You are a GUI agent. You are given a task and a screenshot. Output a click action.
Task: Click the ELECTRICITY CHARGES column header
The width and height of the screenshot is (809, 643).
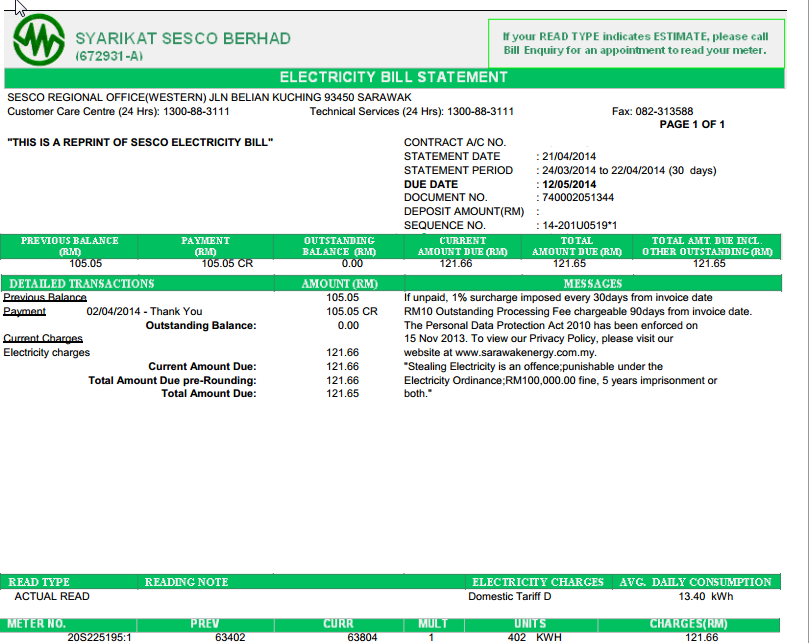click(x=538, y=582)
